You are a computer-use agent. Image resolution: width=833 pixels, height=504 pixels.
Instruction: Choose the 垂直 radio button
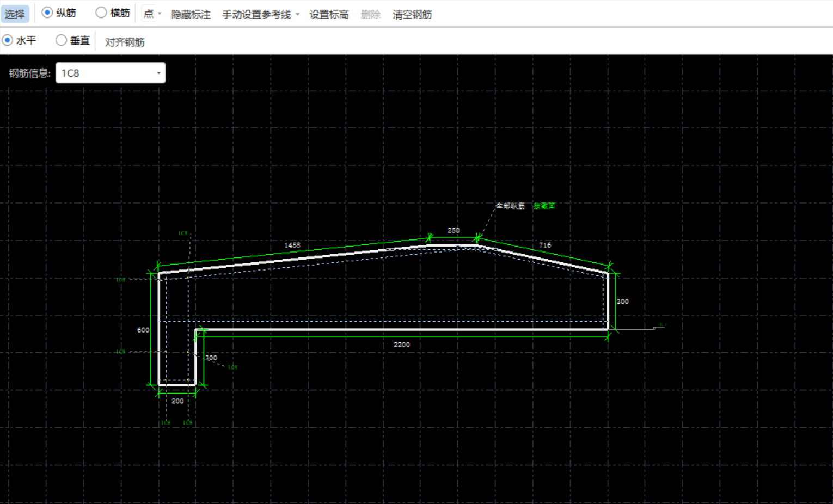pos(72,40)
